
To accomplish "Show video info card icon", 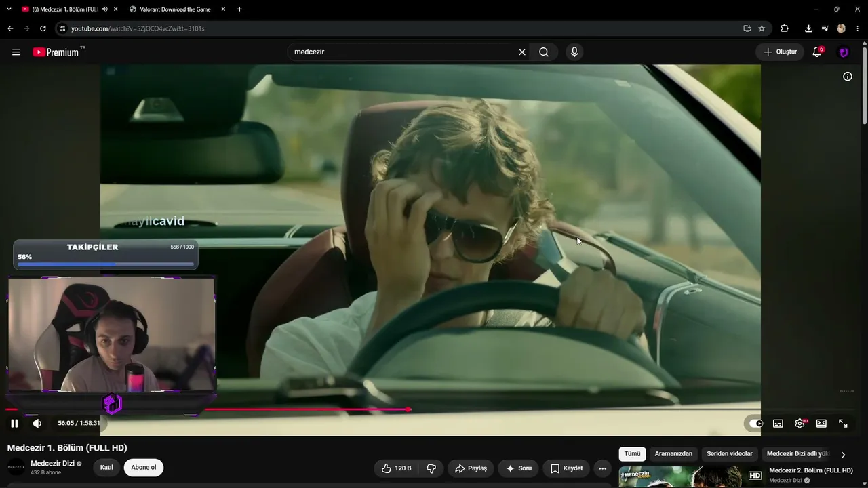I will click(x=847, y=77).
